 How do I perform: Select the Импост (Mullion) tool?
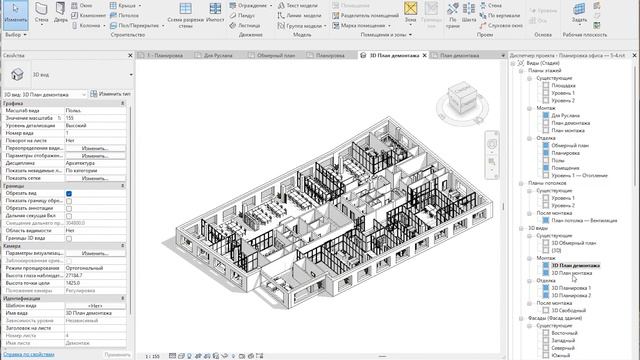215,13
